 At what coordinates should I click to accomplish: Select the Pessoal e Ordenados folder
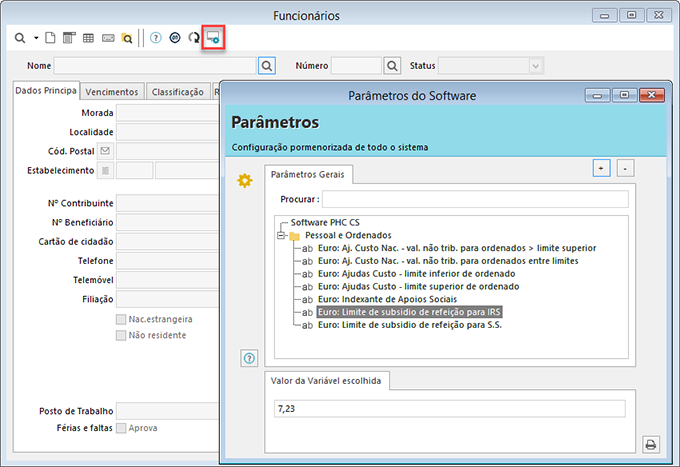point(348,235)
